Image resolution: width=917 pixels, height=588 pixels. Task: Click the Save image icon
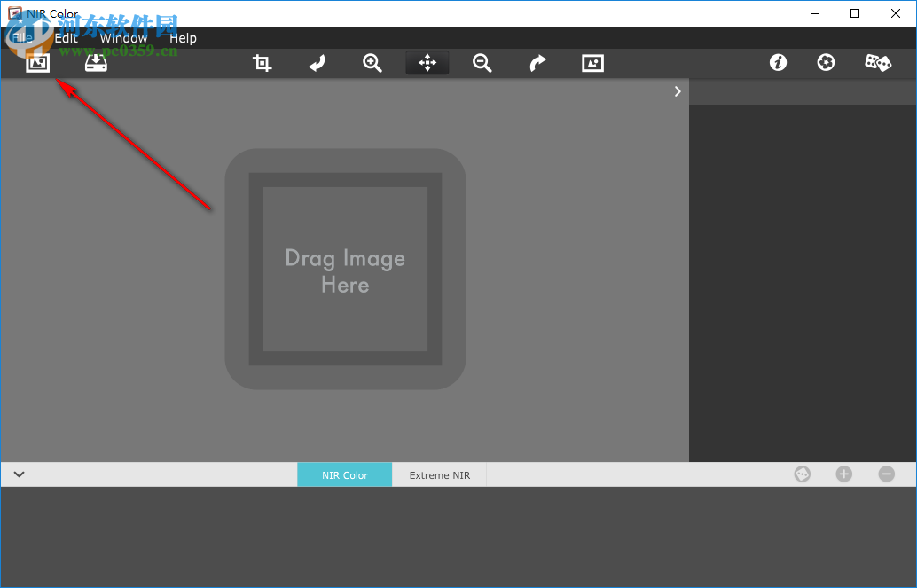pyautogui.click(x=96, y=63)
